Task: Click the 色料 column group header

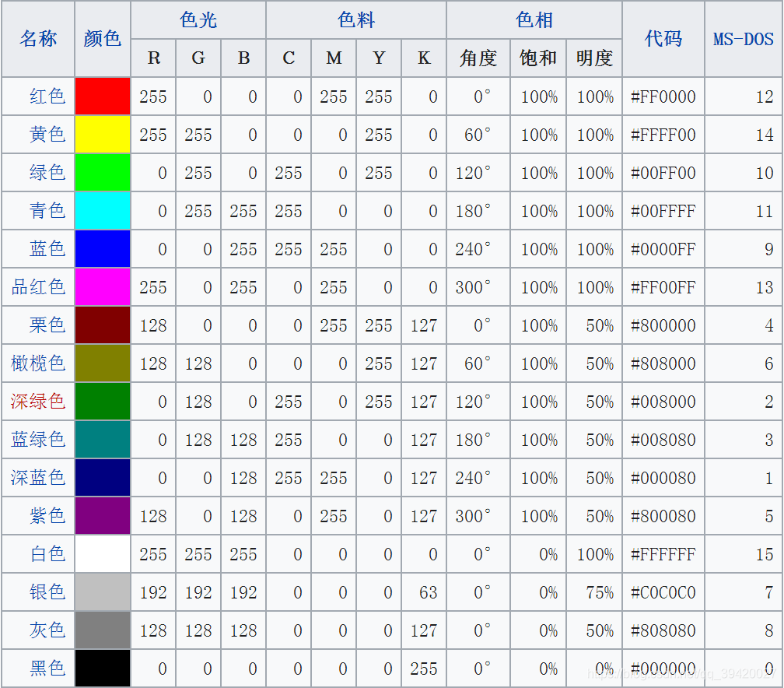Action: tap(355, 20)
